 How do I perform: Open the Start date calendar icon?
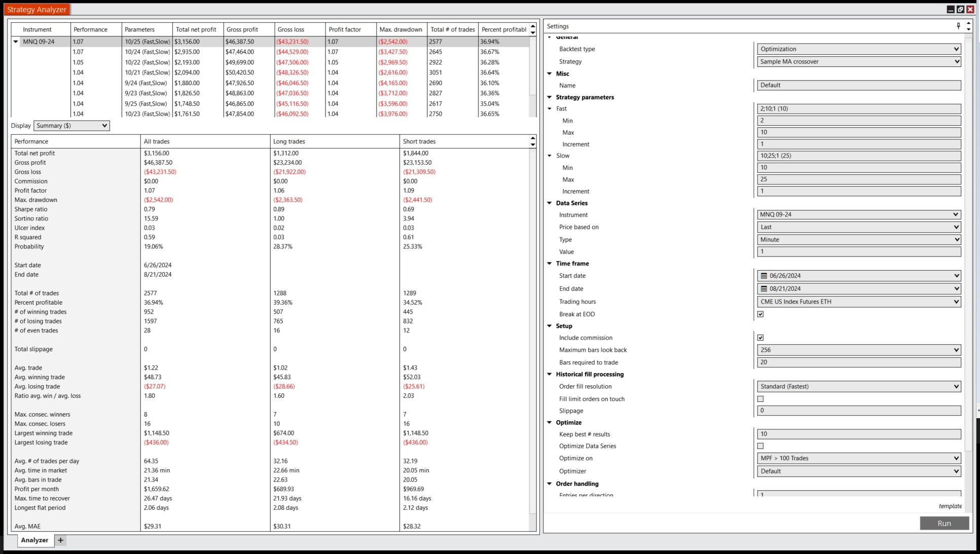point(764,276)
